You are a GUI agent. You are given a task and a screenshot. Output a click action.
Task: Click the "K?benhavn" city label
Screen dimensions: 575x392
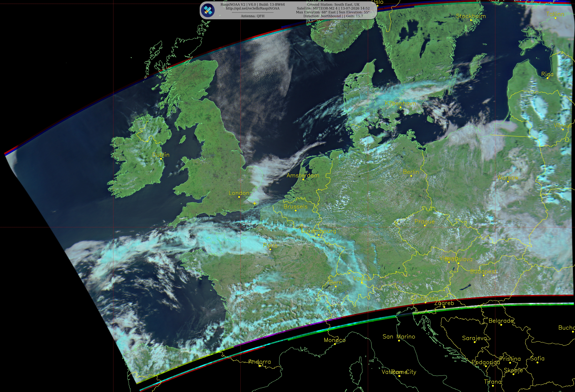click(x=400, y=103)
